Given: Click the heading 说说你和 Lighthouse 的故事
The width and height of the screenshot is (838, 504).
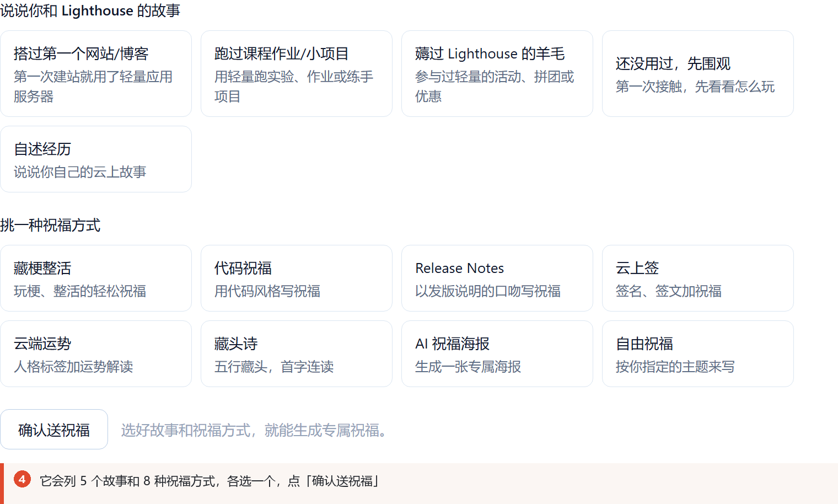Looking at the screenshot, I should [90, 10].
